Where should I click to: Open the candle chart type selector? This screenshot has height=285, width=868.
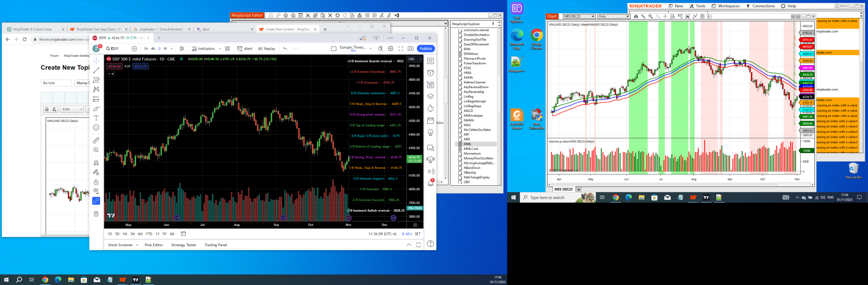(182, 48)
